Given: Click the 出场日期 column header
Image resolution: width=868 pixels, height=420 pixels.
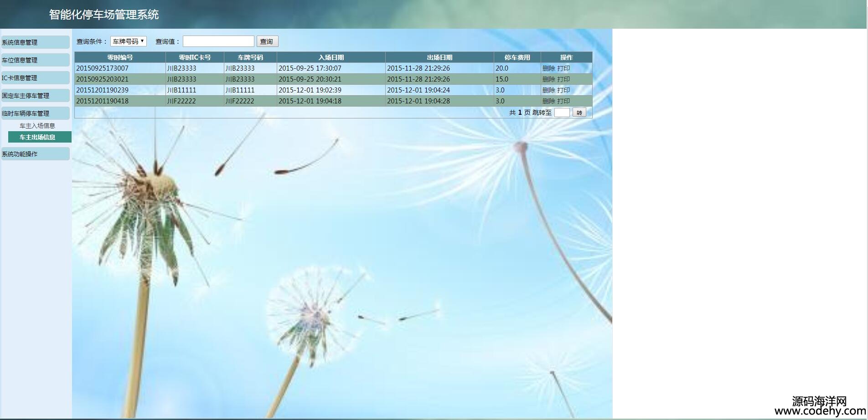Looking at the screenshot, I should (439, 57).
